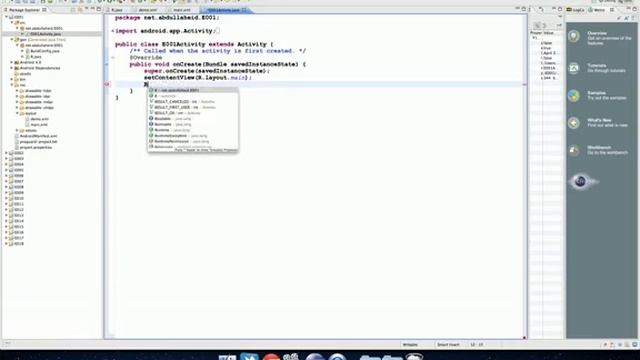The image size is (640, 360).
Task: Select proguard-project.txt file
Action: coord(38,142)
